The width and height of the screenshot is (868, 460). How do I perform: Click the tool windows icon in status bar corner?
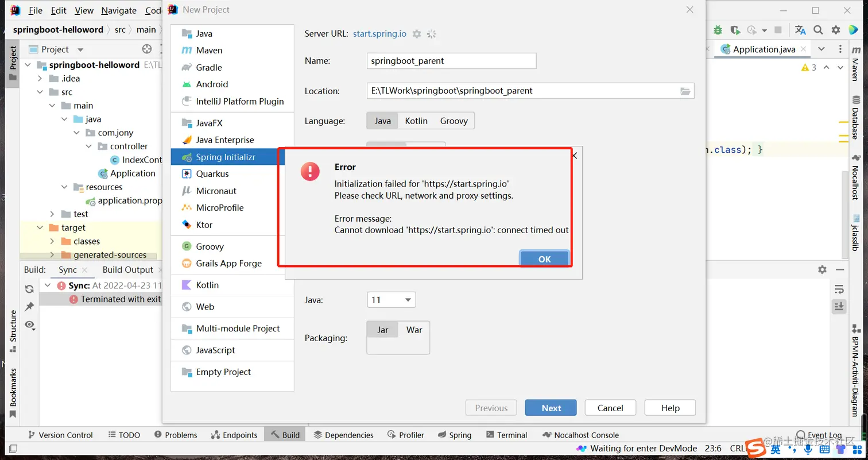pyautogui.click(x=13, y=449)
